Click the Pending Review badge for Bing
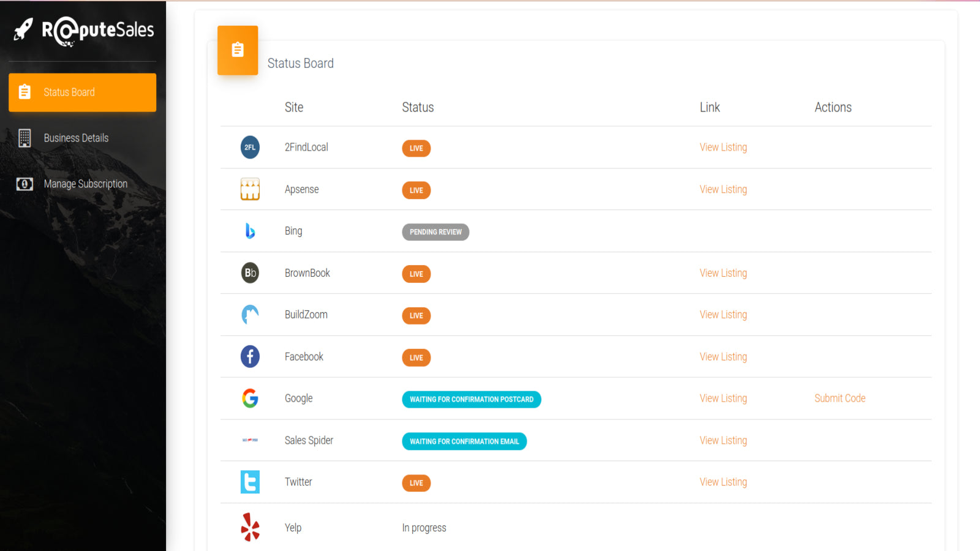Screen dimensions: 980x551 (435, 232)
